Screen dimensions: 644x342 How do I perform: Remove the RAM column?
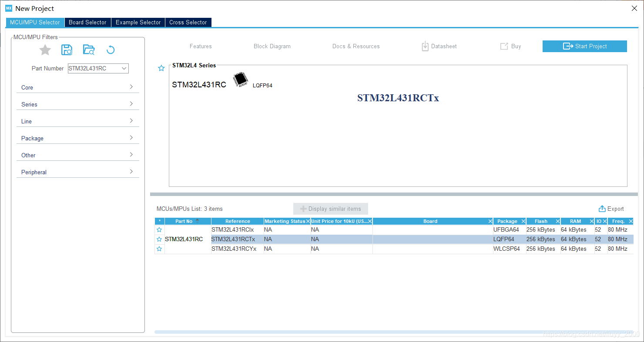592,221
